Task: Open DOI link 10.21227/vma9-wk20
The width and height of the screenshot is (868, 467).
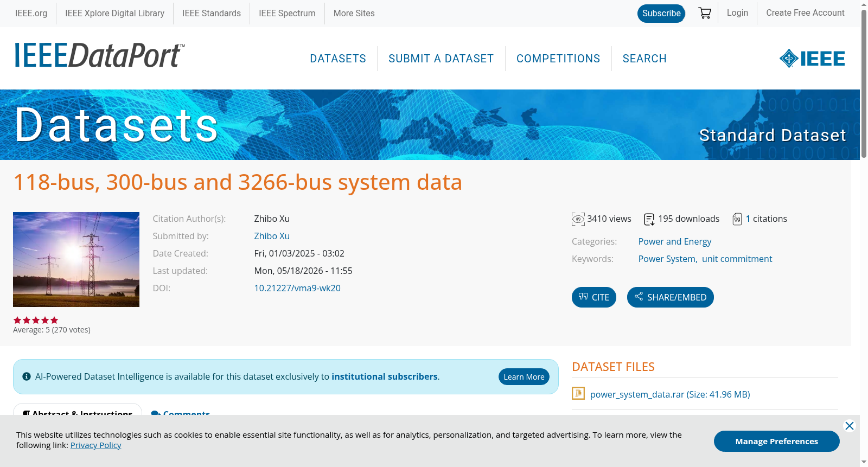Action: click(x=297, y=289)
